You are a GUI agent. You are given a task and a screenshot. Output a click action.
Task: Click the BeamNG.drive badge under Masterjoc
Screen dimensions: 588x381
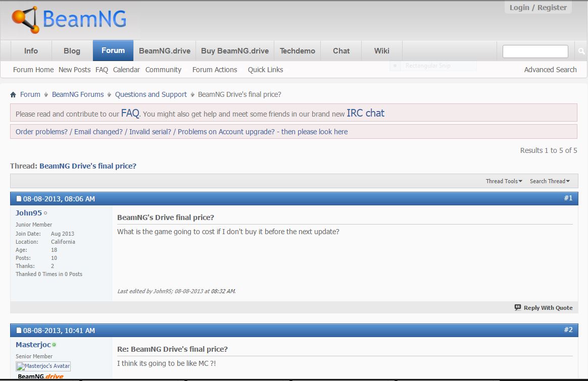(x=40, y=376)
